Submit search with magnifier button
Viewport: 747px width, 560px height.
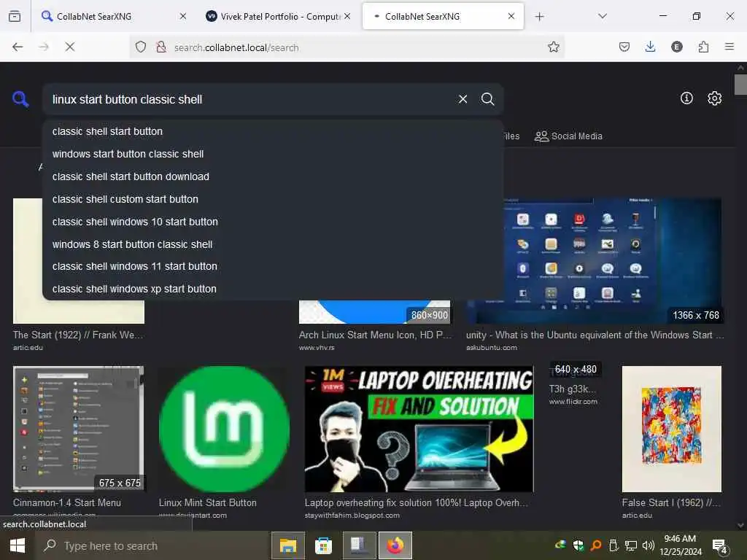(487, 99)
